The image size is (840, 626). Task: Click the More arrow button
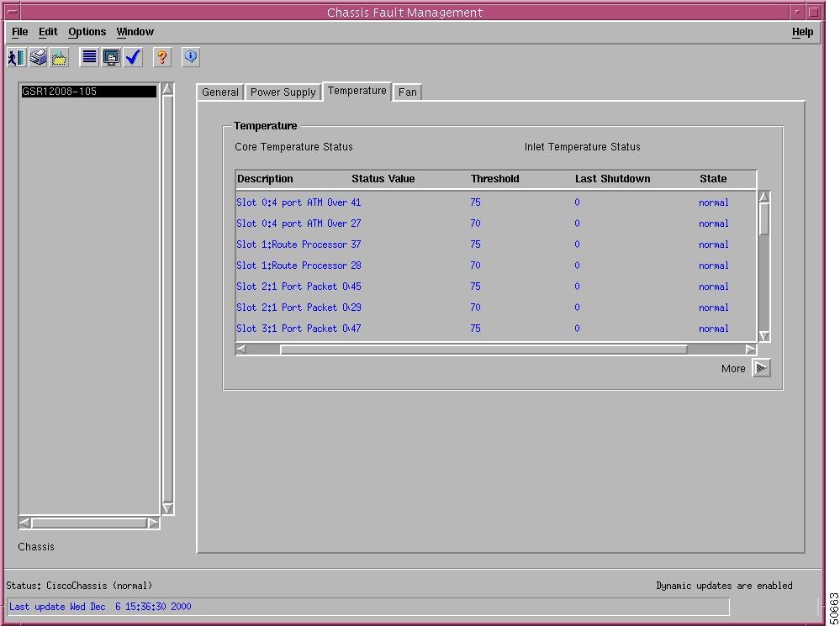(x=761, y=368)
